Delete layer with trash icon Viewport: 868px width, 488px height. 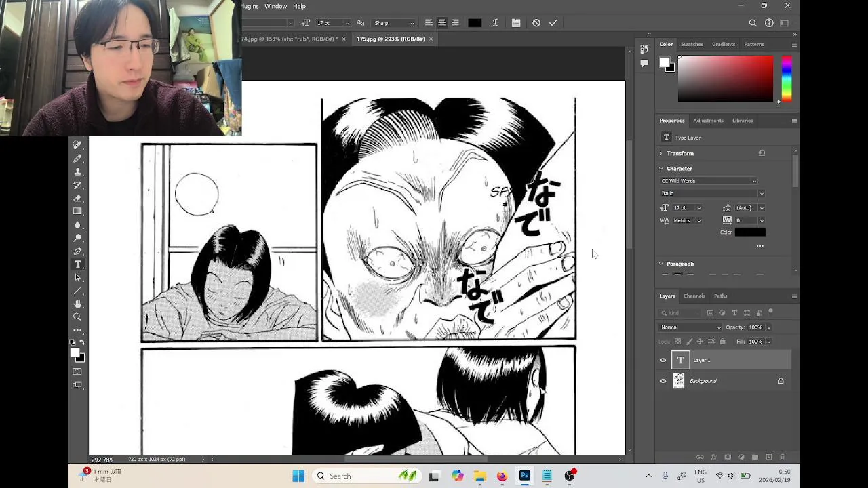tap(783, 457)
